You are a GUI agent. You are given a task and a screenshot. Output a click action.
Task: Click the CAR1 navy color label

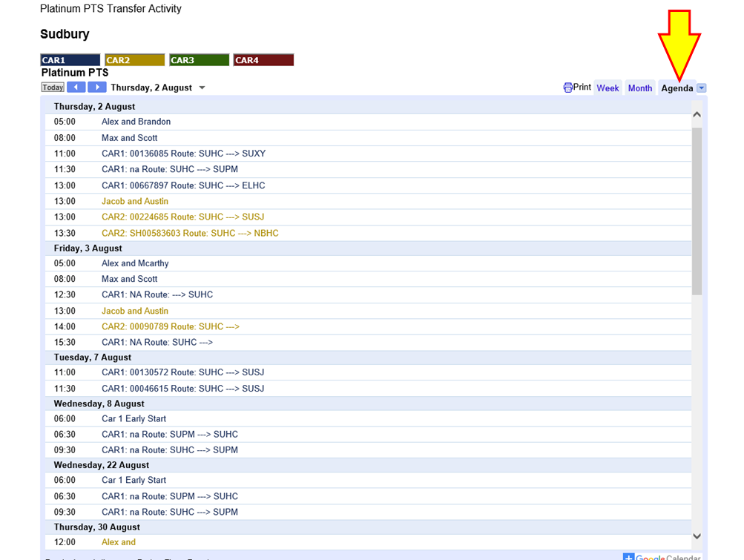pyautogui.click(x=70, y=60)
